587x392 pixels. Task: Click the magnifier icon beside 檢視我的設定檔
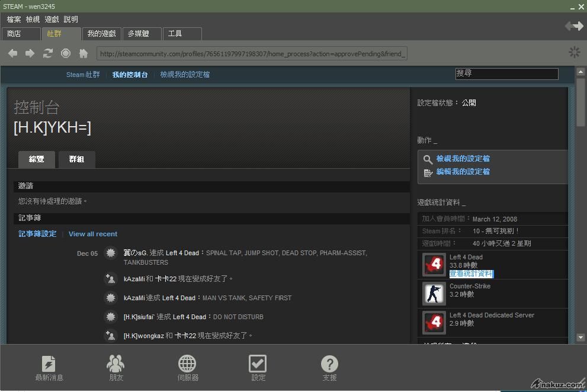pos(428,159)
